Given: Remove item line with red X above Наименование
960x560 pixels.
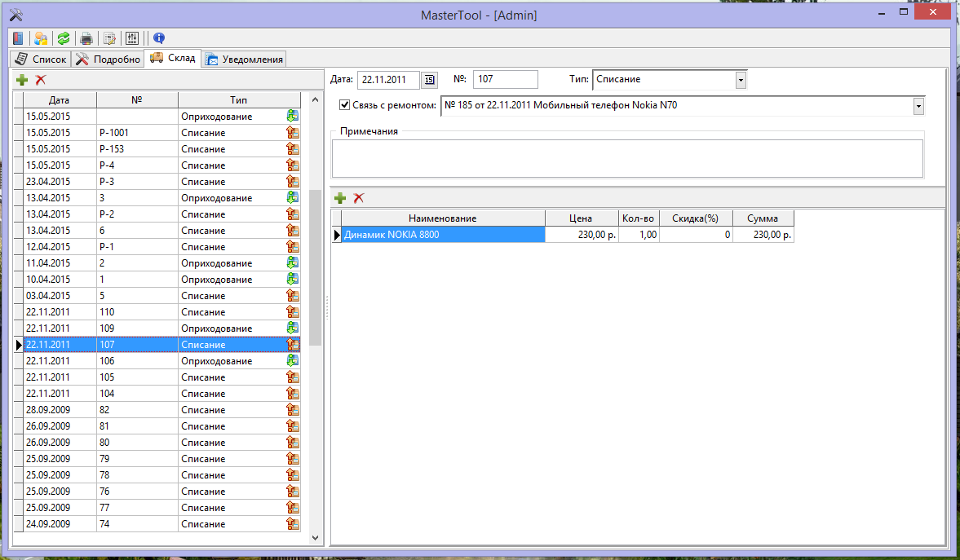Looking at the screenshot, I should tap(359, 198).
